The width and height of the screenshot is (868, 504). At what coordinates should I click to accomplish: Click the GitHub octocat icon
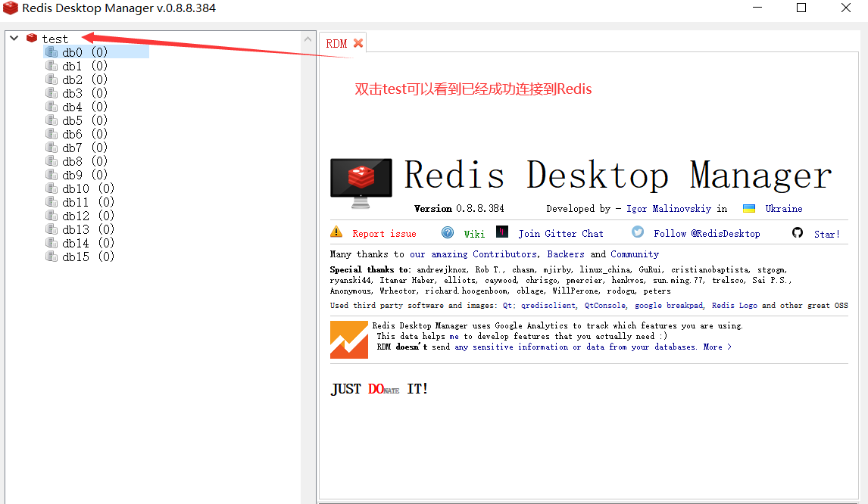point(797,232)
